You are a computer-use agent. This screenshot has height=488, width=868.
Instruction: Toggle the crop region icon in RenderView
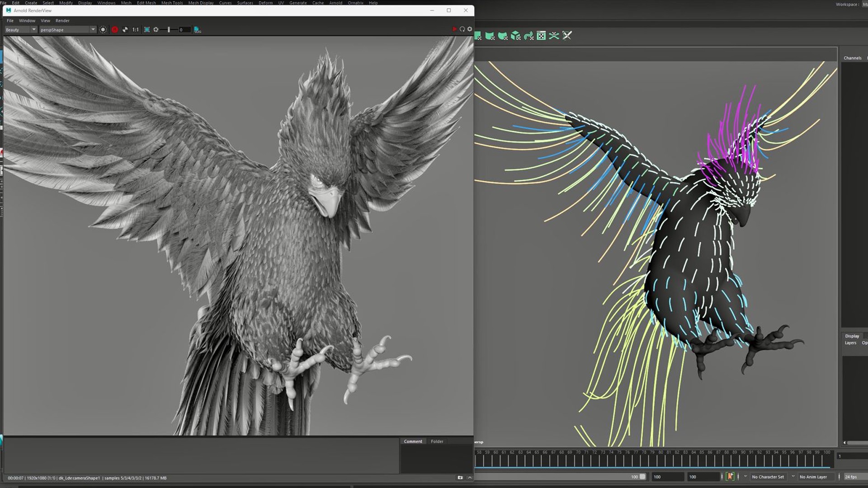[147, 30]
